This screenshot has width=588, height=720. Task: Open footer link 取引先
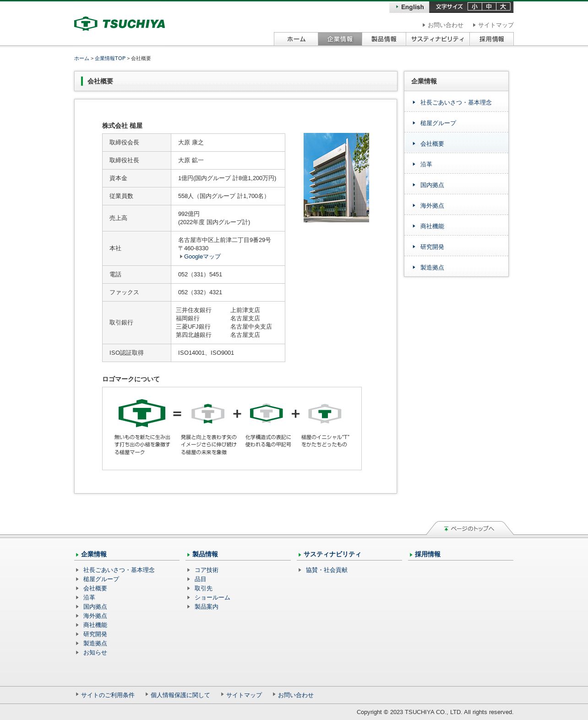(203, 588)
